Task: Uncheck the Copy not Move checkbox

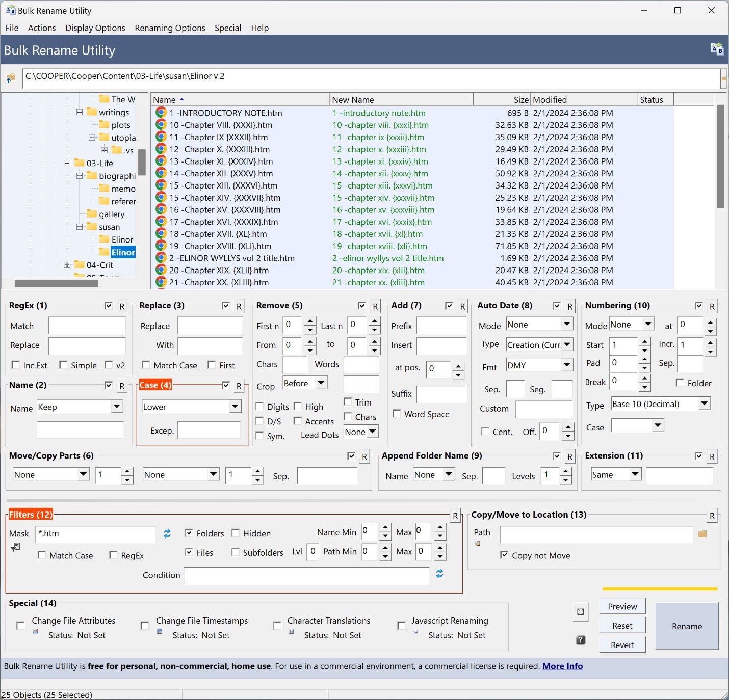Action: 504,555
